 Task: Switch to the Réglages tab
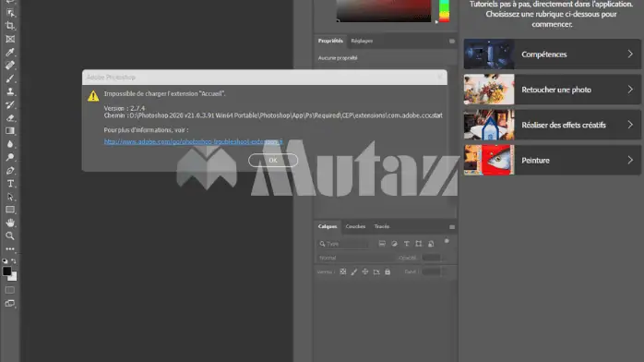pyautogui.click(x=362, y=41)
